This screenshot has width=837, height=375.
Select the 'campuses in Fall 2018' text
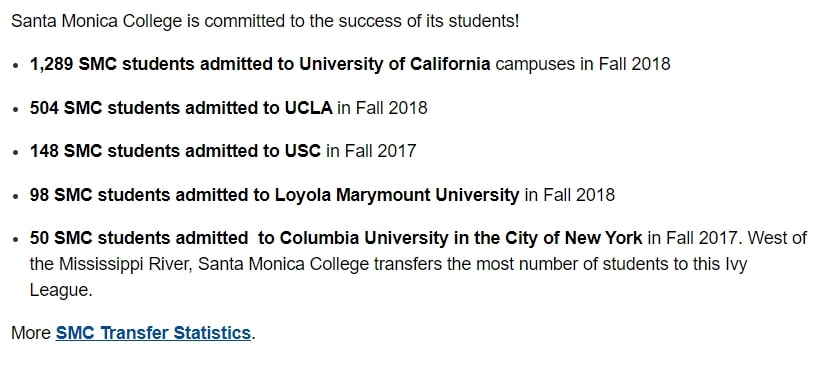tap(583, 64)
